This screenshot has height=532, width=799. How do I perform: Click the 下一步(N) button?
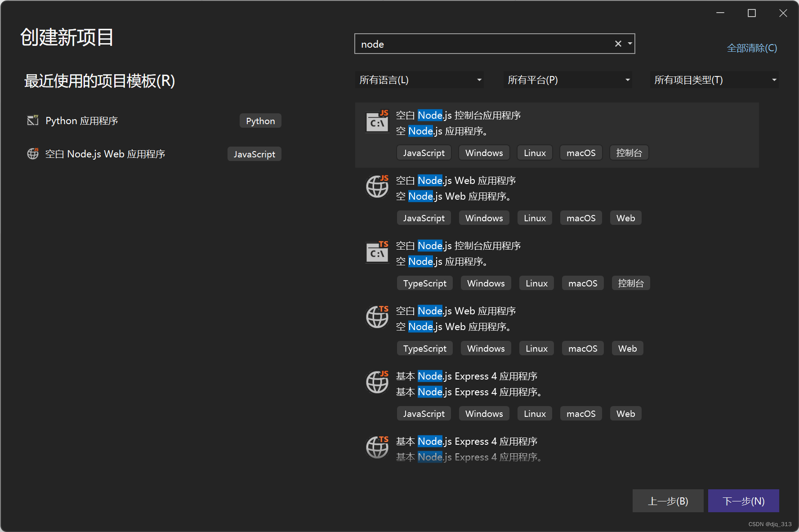(x=743, y=501)
